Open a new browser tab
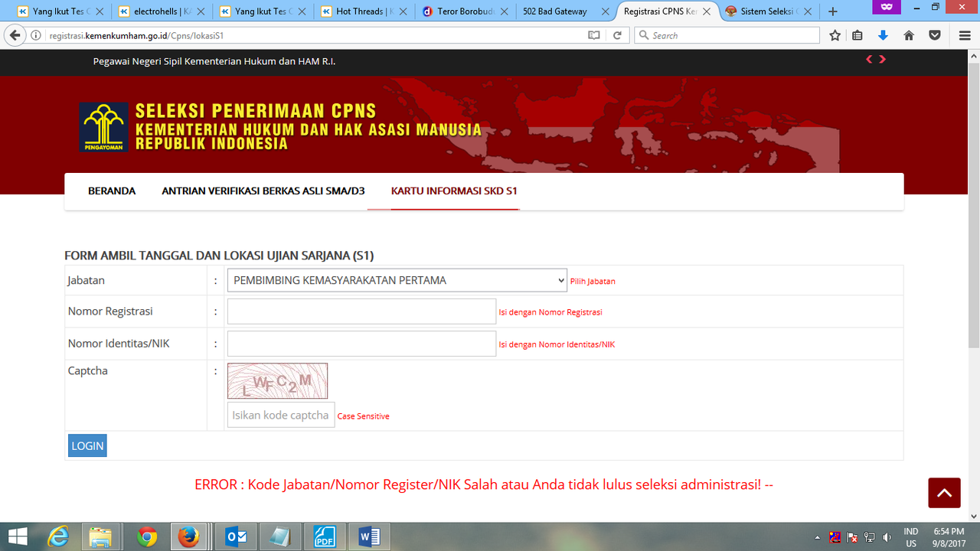Image resolution: width=980 pixels, height=551 pixels. coord(833,11)
